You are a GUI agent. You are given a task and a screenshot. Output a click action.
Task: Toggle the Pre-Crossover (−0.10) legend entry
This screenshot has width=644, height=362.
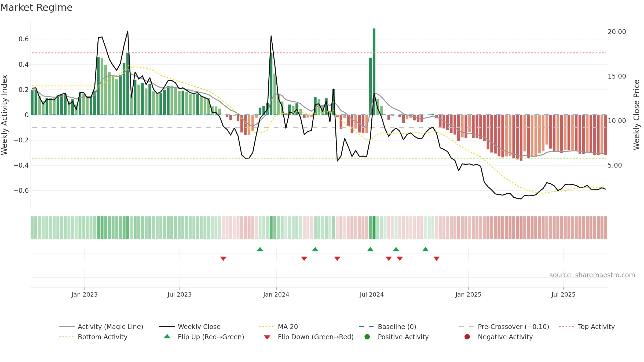[504, 327]
